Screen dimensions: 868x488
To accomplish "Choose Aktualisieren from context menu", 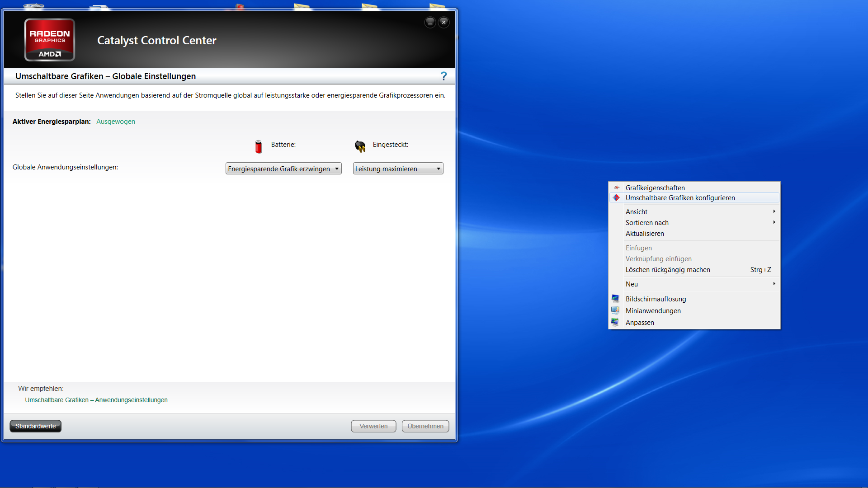I will [x=645, y=234].
